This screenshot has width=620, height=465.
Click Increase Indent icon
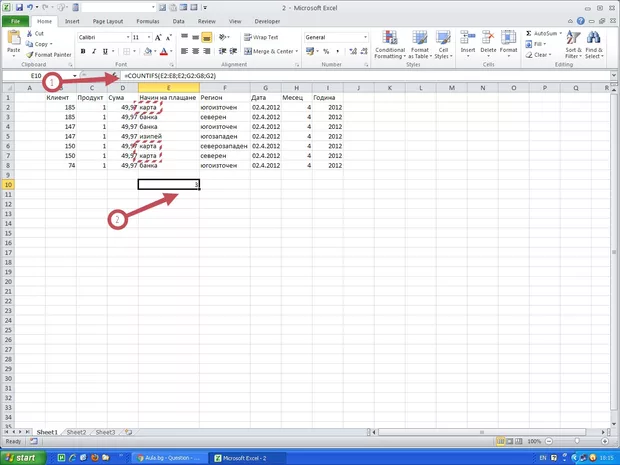[233, 51]
